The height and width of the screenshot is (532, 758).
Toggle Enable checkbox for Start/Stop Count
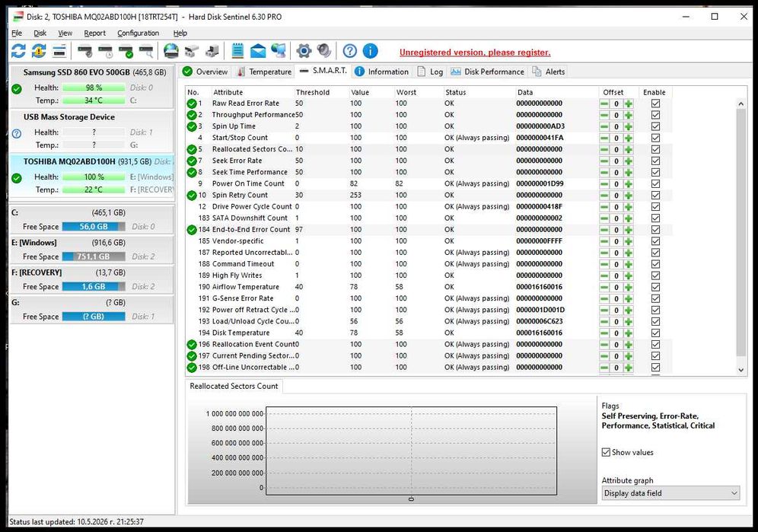coord(655,138)
